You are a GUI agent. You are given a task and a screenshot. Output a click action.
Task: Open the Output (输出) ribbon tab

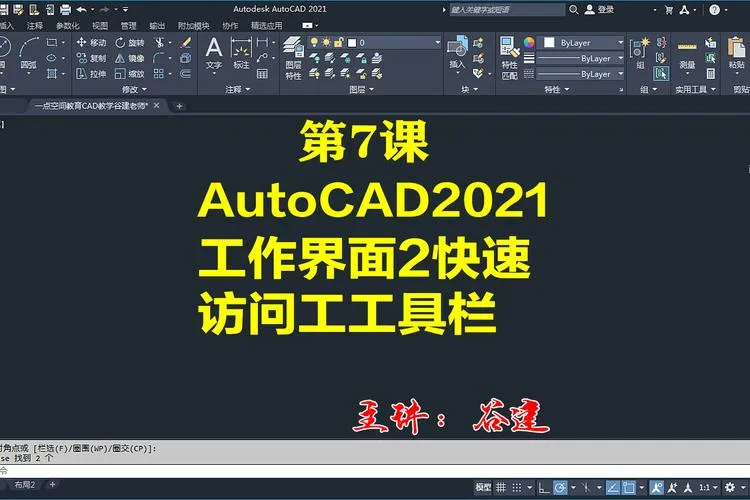pyautogui.click(x=157, y=26)
